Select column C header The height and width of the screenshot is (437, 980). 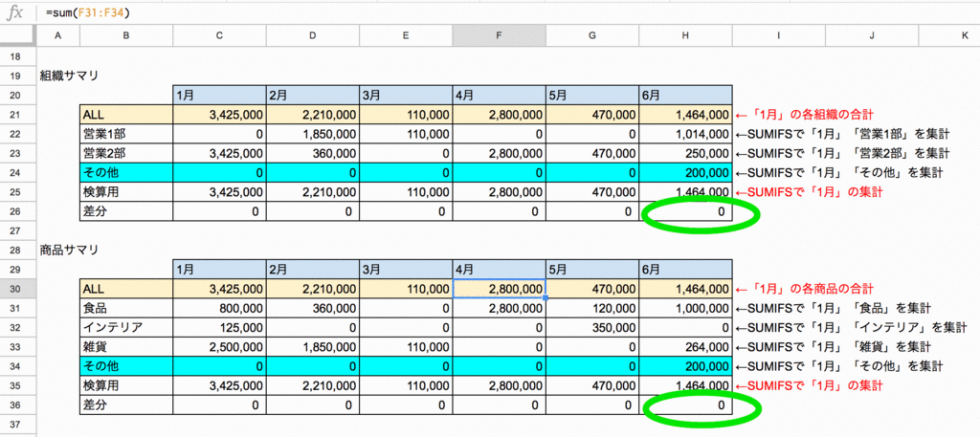click(x=219, y=37)
